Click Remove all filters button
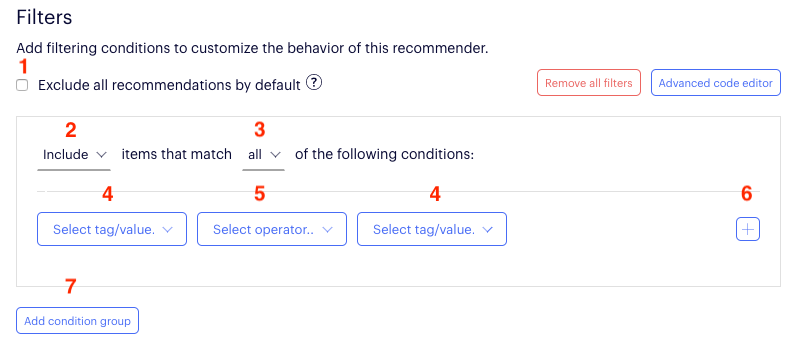The width and height of the screenshot is (810, 360). click(x=589, y=83)
